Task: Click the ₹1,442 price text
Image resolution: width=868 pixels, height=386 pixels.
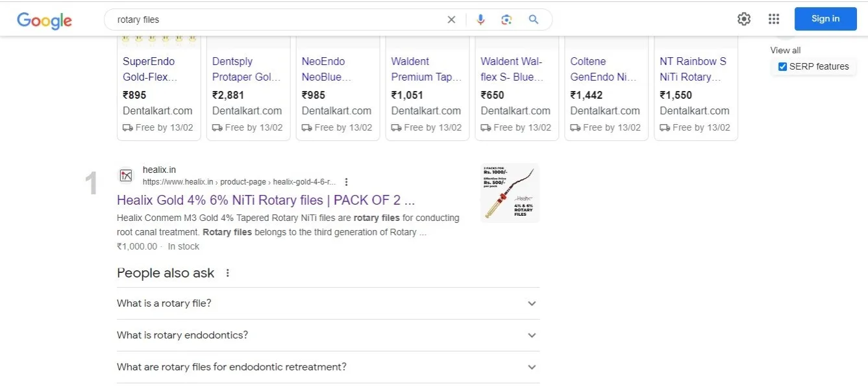Action: pyautogui.click(x=586, y=95)
